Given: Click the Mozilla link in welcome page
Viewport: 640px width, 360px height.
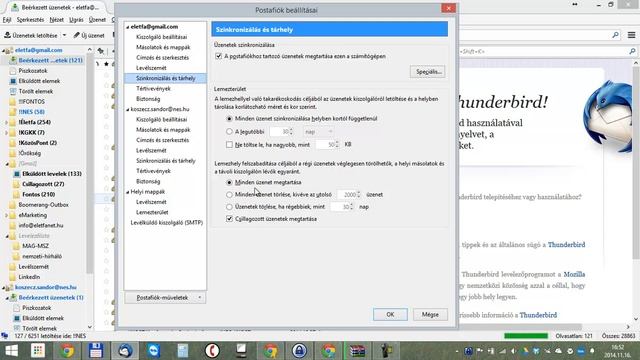Looking at the screenshot, I should point(574,275).
